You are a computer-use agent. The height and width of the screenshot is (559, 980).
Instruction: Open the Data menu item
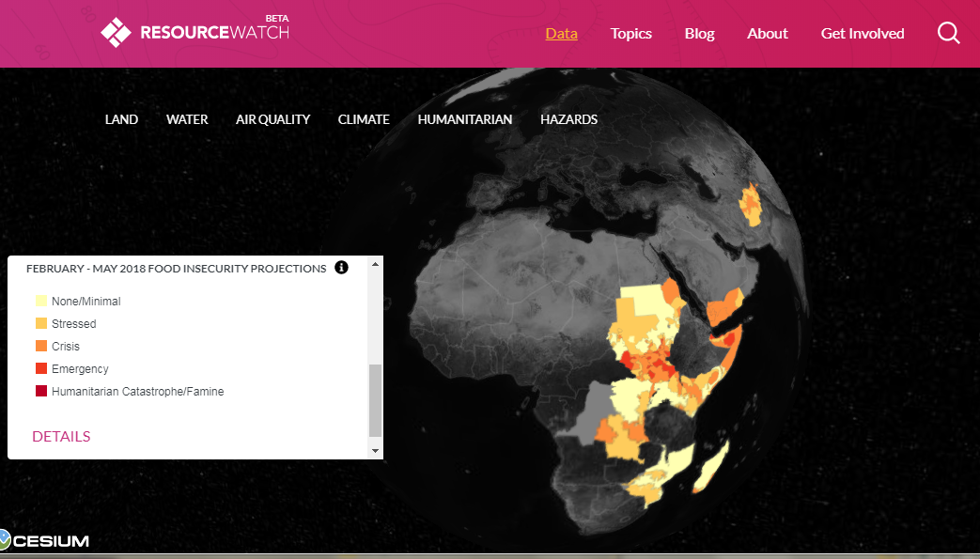(561, 34)
